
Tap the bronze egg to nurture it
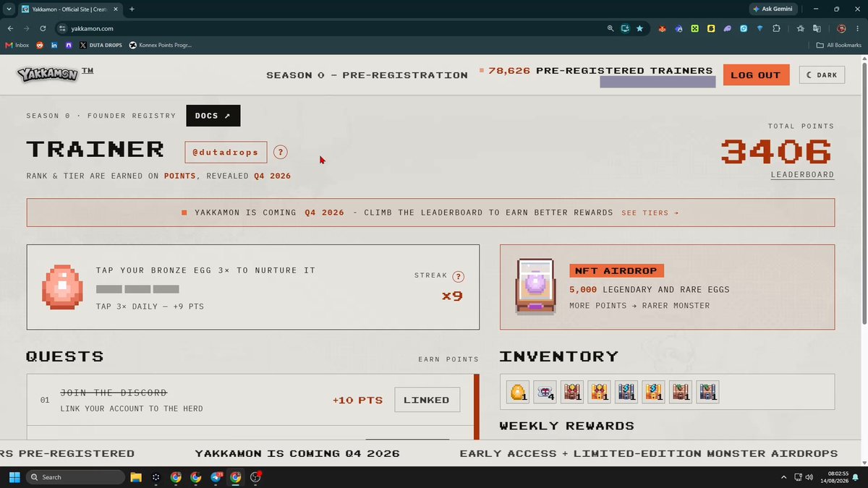click(x=63, y=287)
